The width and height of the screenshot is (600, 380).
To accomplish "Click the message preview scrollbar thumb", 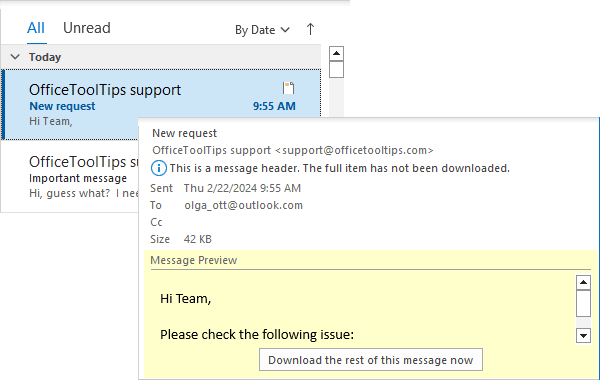I will tap(583, 303).
